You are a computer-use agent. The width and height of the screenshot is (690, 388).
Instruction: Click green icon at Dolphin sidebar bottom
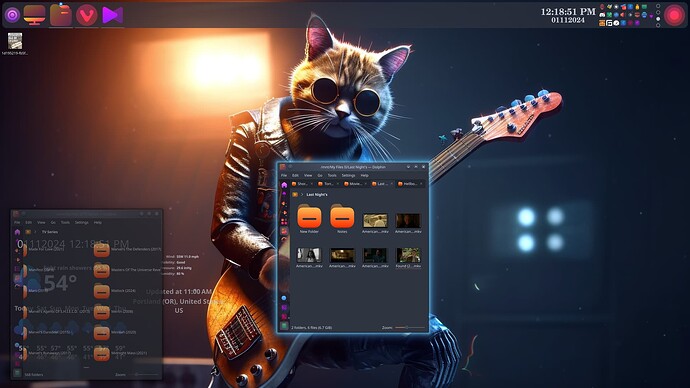[284, 326]
